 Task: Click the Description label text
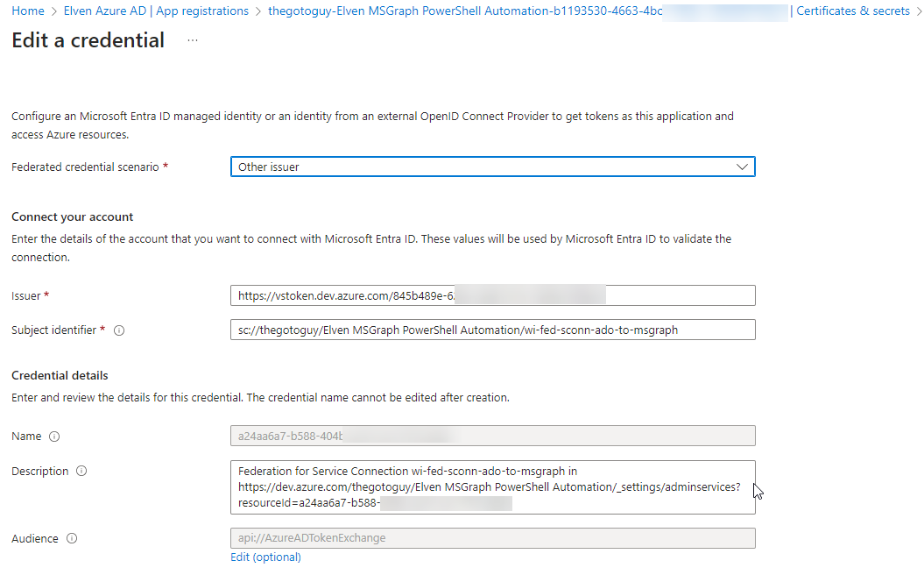(x=40, y=472)
